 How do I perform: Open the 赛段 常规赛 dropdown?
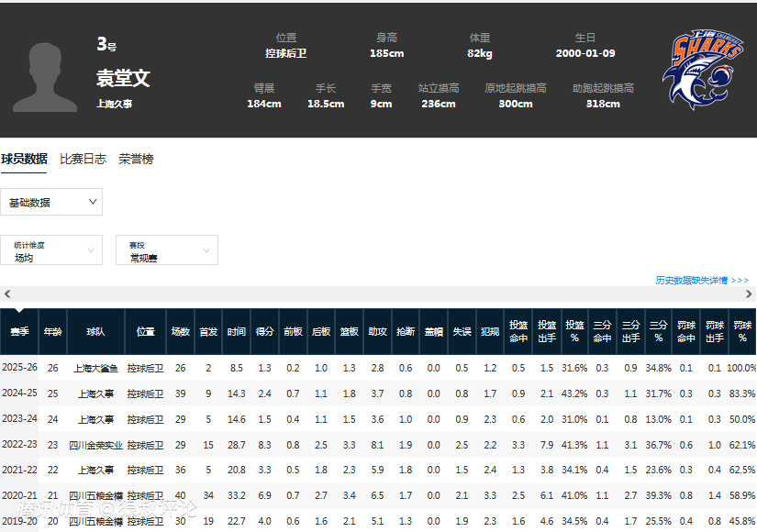pyautogui.click(x=167, y=250)
